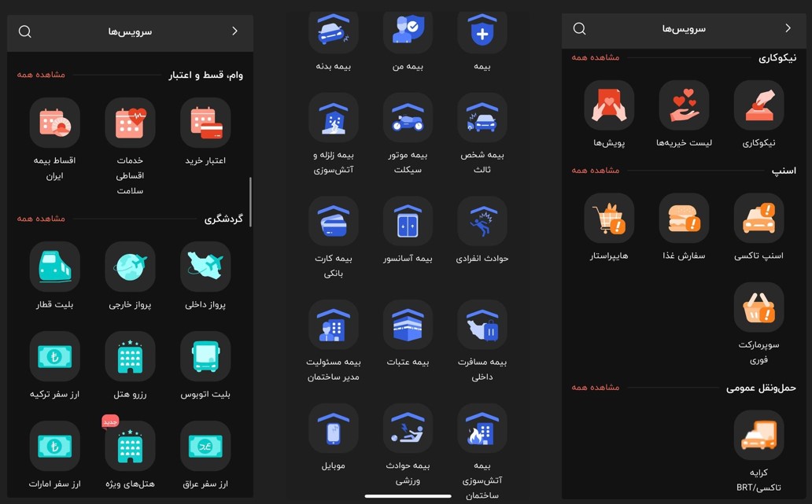
Task: Open رزرو هتل hotel reservation icon
Action: point(130,357)
